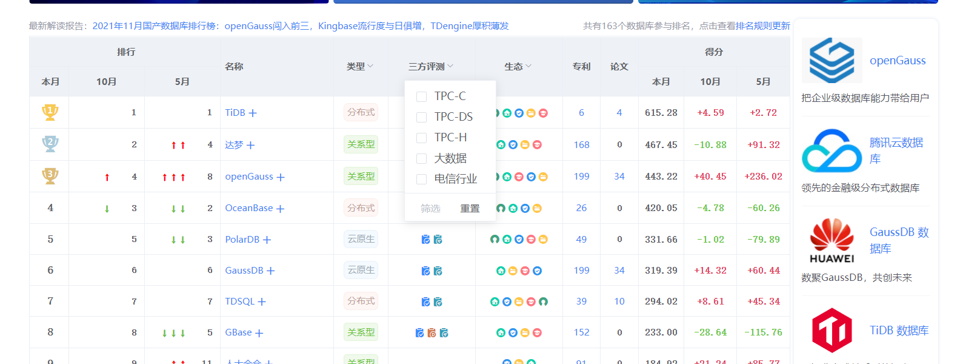Click the plus icon next to PolarDB
Image resolution: width=980 pixels, height=364 pixels.
[x=267, y=240]
